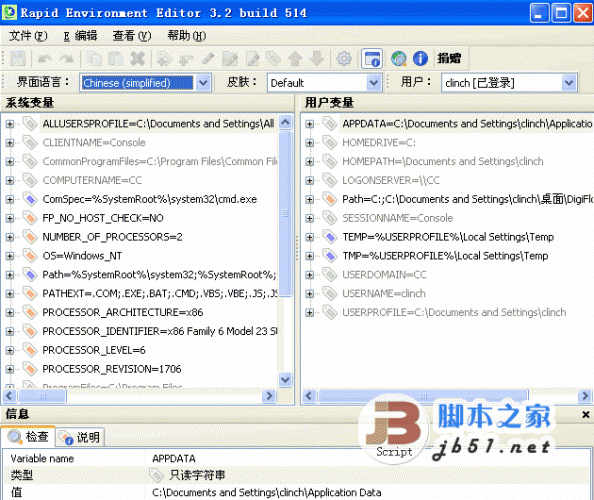Image resolution: width=594 pixels, height=500 pixels.
Task: Expand the user Path=C:; variable node
Action: tap(310, 199)
